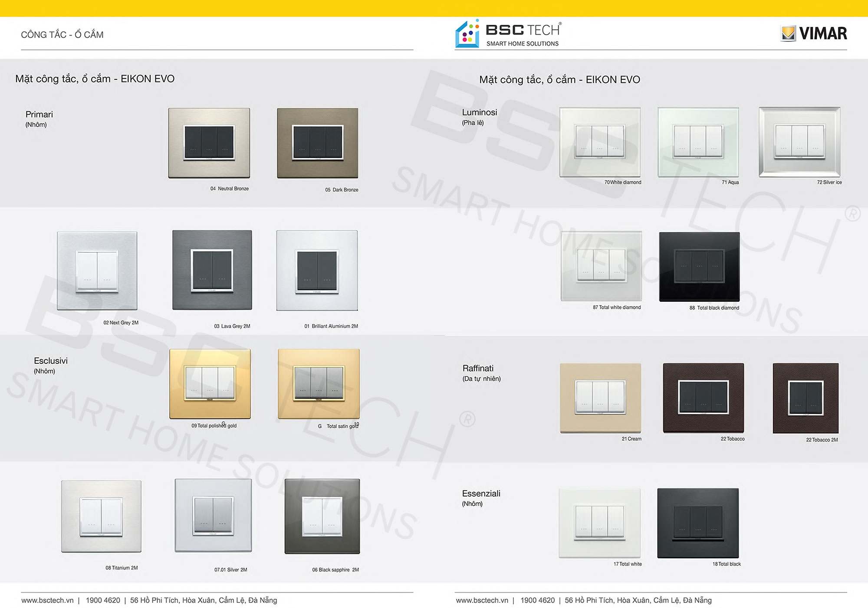
Task: Click the '87 Total white diamond' caption
Action: coord(617,307)
